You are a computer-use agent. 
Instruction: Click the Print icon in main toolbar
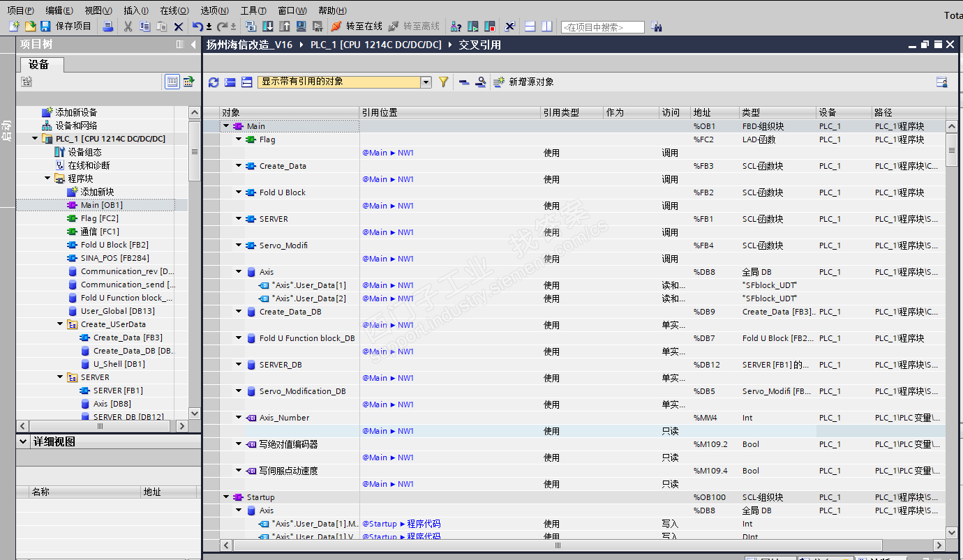(108, 27)
